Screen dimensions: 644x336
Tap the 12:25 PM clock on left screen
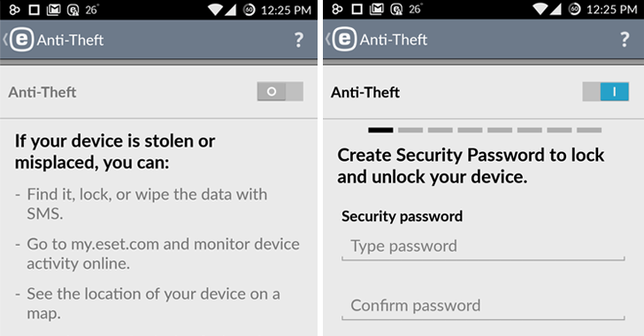(x=286, y=10)
